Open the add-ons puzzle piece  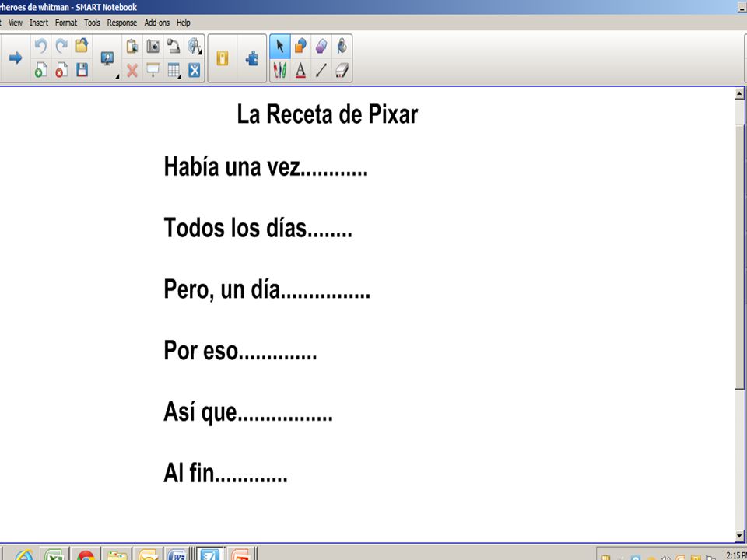coord(251,58)
